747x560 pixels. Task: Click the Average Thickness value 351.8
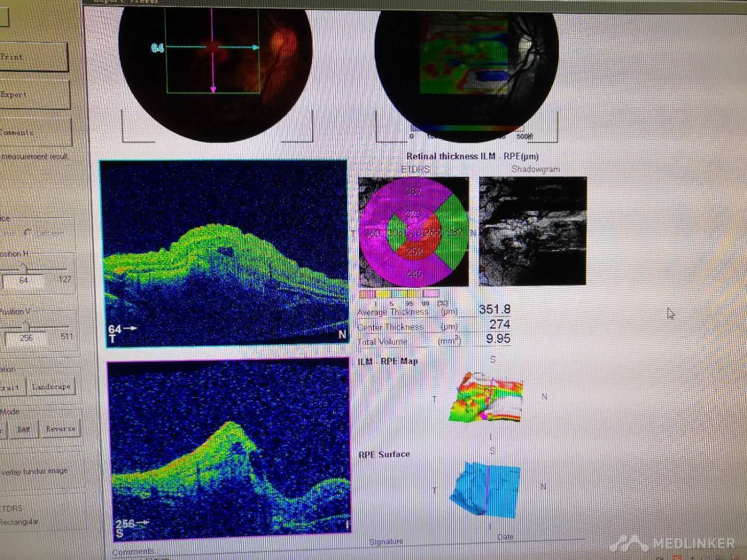[494, 310]
